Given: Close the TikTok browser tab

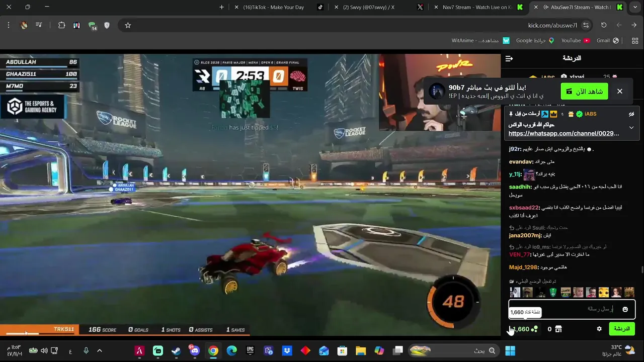Looking at the screenshot, I should (x=236, y=7).
